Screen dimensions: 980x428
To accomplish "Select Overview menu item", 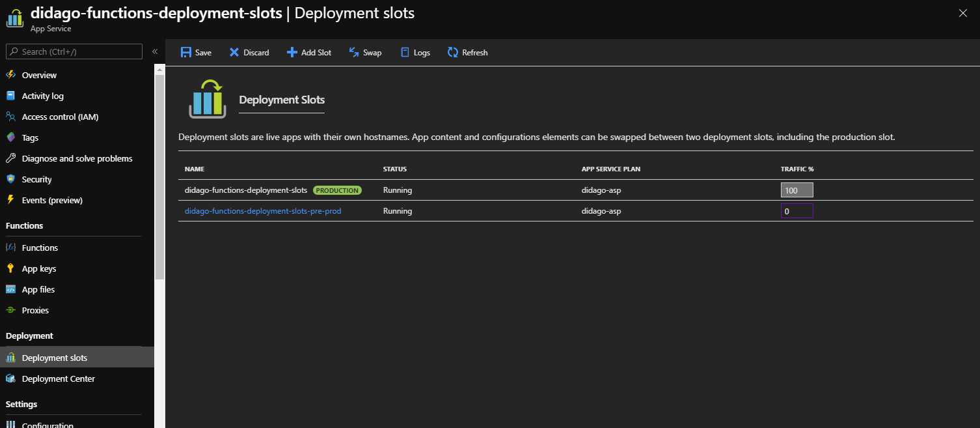I will 39,75.
